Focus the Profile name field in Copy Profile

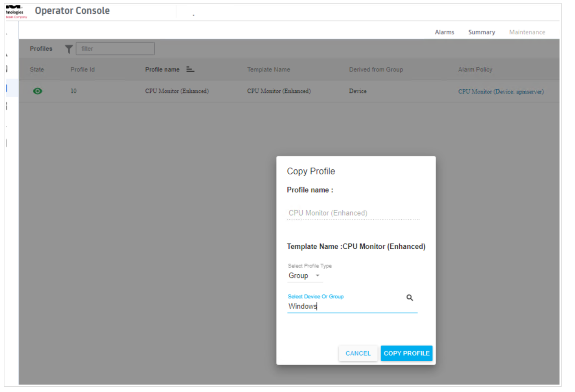(353, 213)
